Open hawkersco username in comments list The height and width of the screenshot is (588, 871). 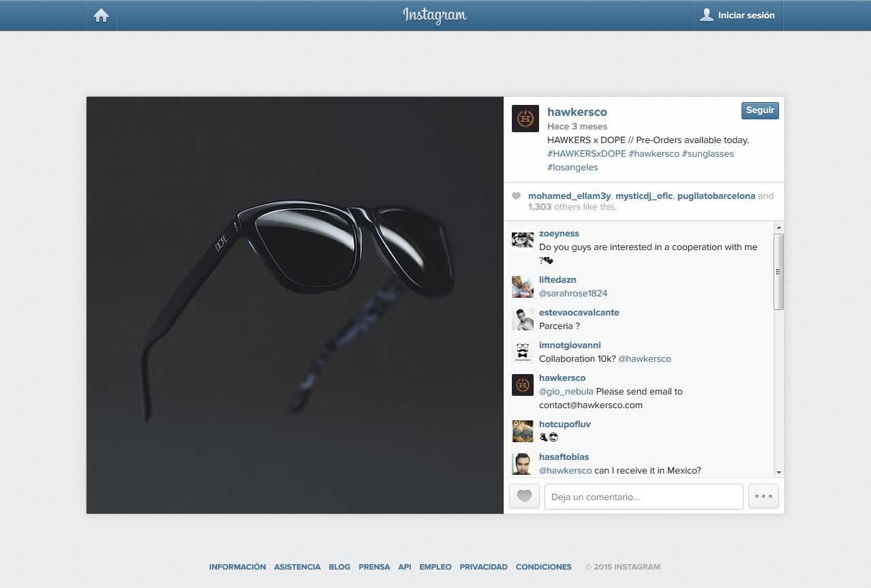coord(562,378)
